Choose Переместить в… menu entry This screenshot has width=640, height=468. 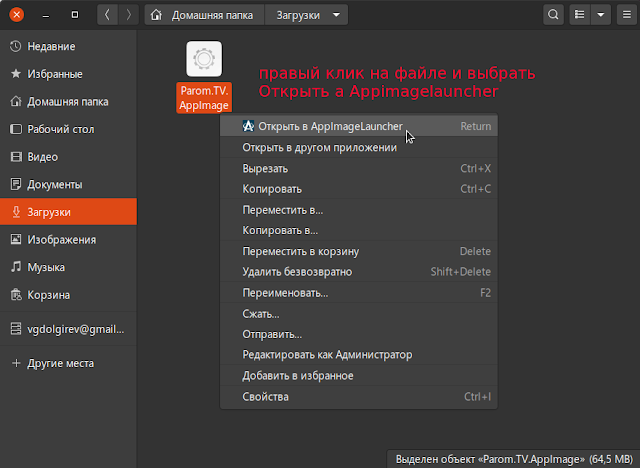pos(359,210)
